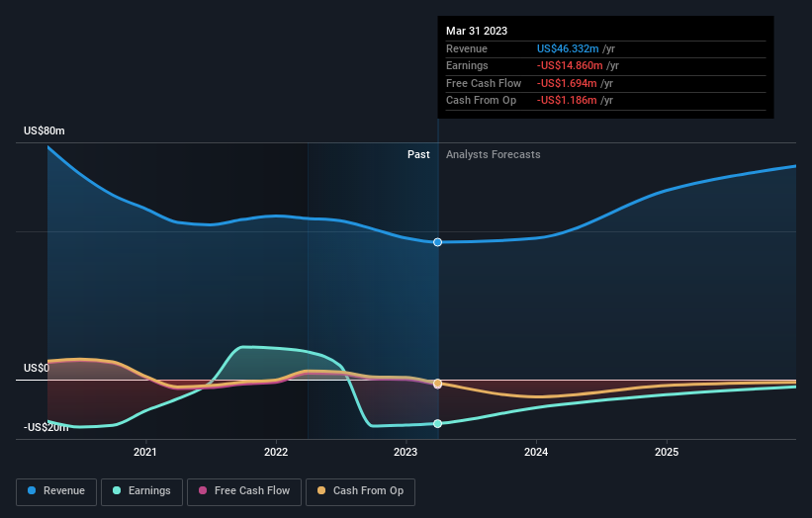
Task: Select the 2025 x-axis label
Action: [667, 452]
